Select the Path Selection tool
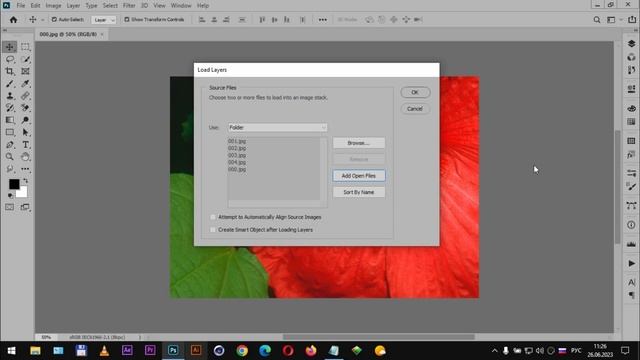Image resolution: width=640 pixels, height=360 pixels. 25,132
